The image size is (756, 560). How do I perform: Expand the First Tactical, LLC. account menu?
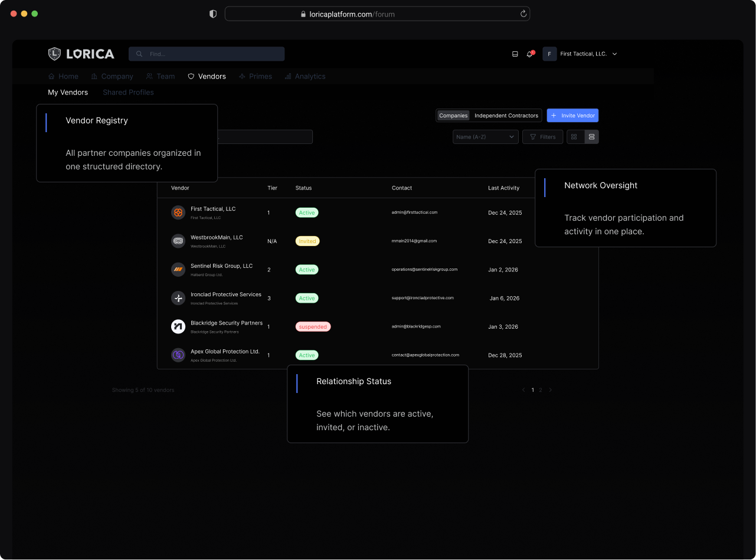click(614, 54)
